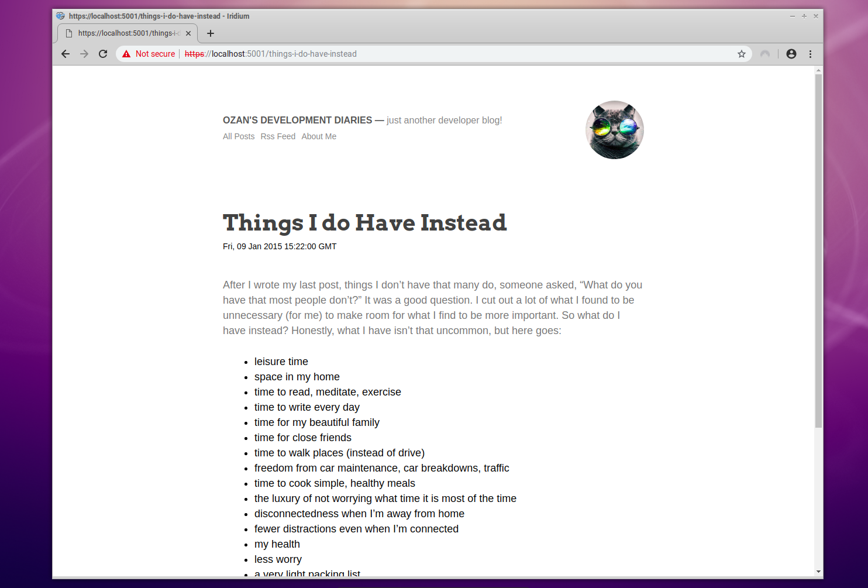Click 'time to write every day' item

pos(307,407)
